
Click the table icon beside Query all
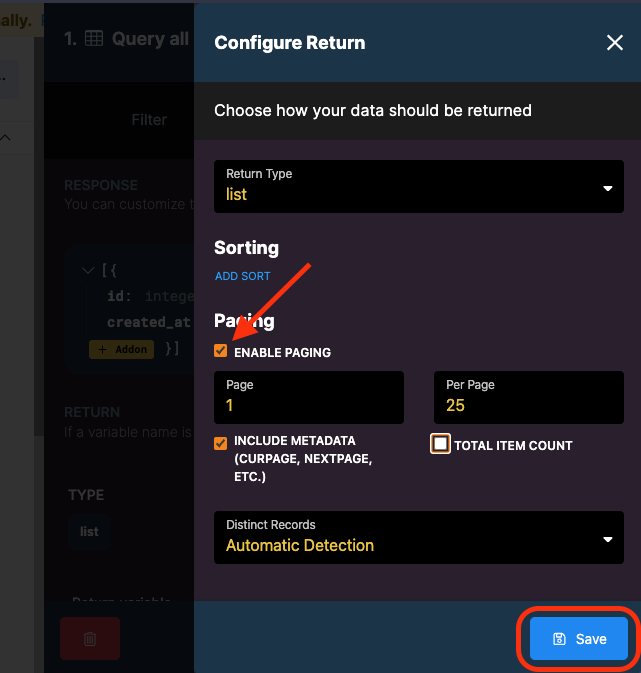click(94, 39)
